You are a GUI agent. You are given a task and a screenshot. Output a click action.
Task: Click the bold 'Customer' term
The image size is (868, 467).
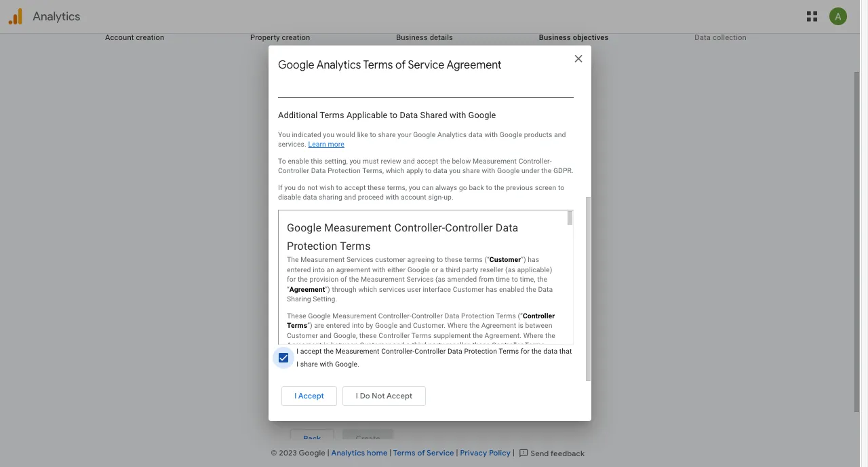505,259
